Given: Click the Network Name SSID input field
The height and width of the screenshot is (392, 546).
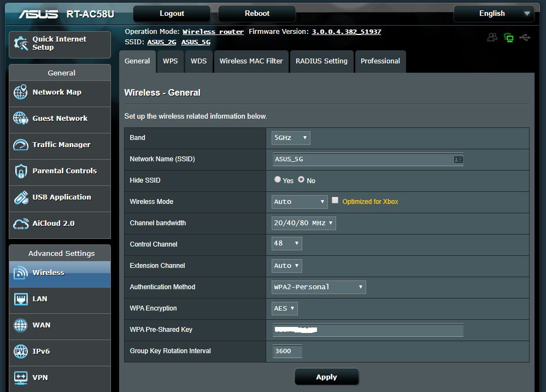Looking at the screenshot, I should tap(368, 159).
